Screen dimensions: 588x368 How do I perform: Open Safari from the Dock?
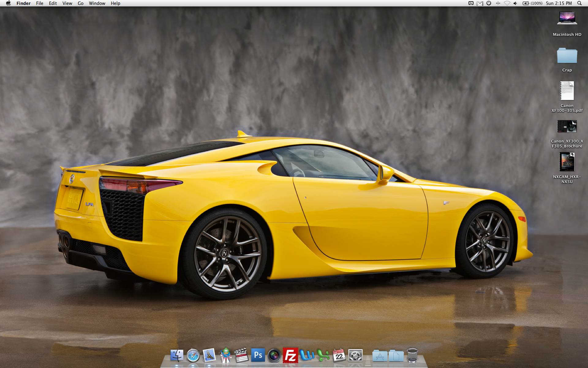tap(193, 356)
